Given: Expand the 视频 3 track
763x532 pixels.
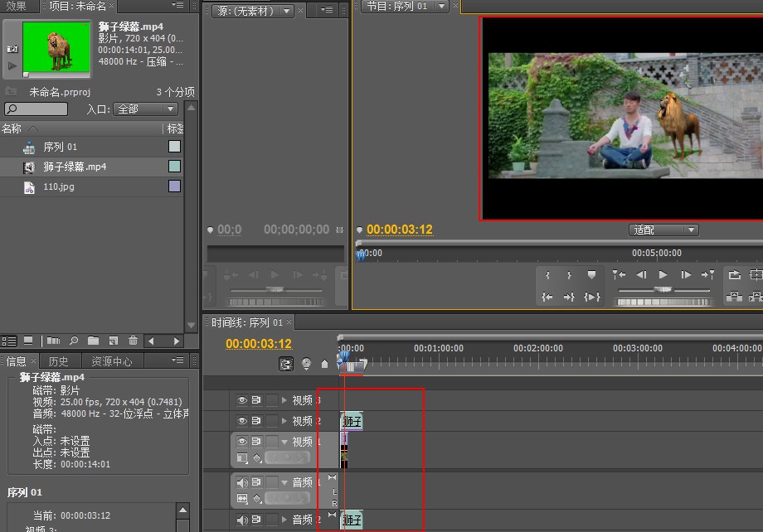Looking at the screenshot, I should click(x=284, y=400).
